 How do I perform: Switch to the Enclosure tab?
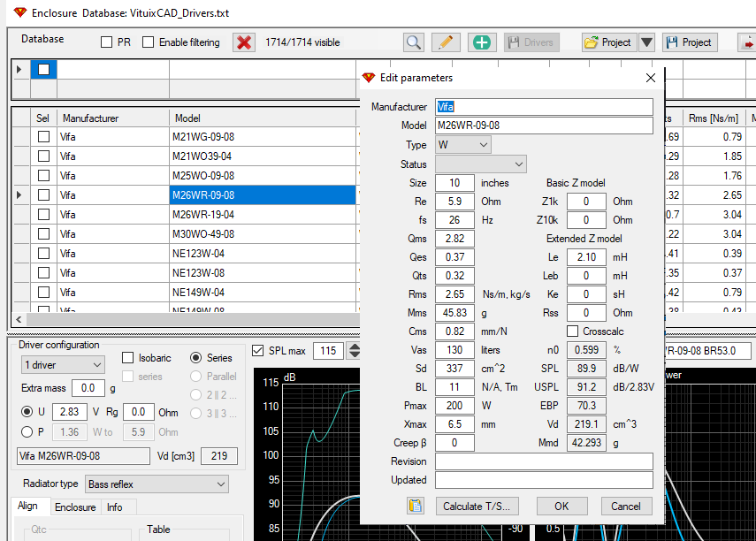(75, 507)
